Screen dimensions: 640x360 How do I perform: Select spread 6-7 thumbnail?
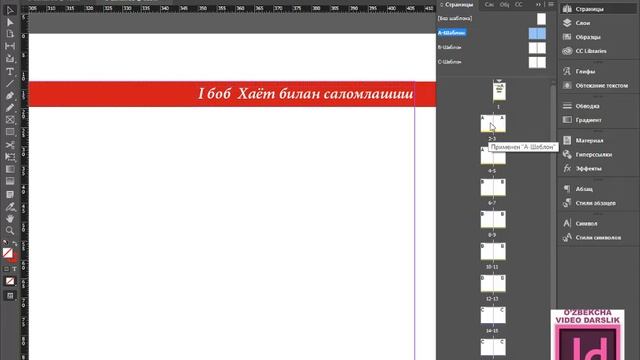tap(493, 188)
